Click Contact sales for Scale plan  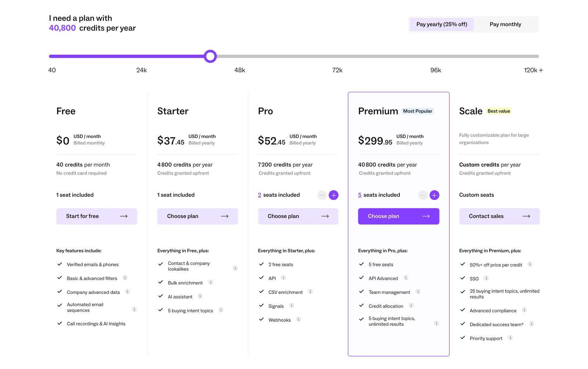tap(499, 216)
